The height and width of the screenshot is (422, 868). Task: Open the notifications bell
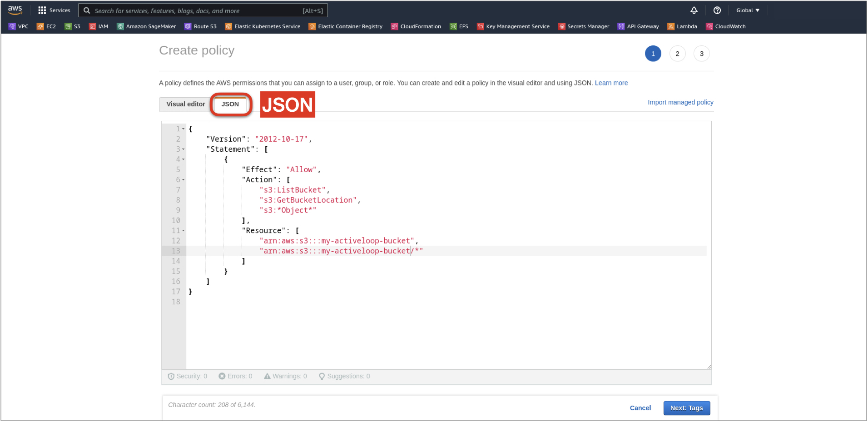694,10
